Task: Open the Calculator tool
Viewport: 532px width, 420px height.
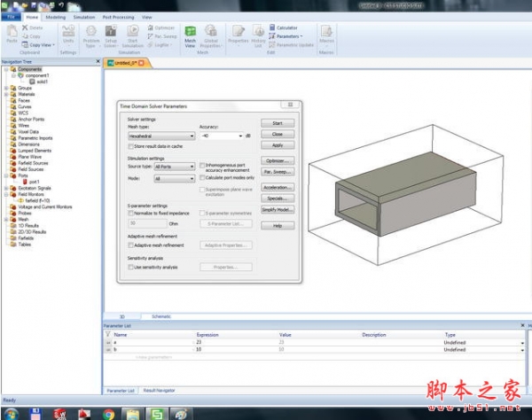Action: point(284,27)
